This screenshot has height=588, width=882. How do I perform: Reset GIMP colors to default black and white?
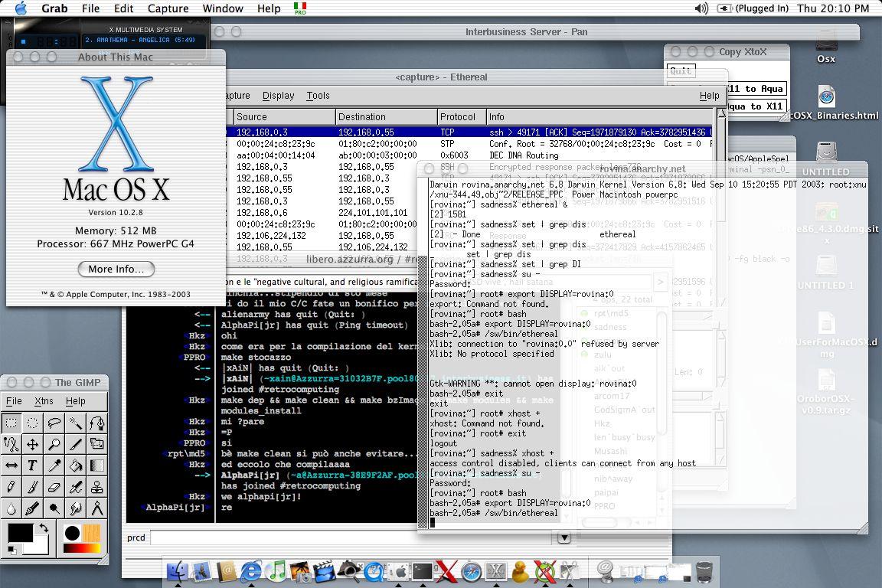point(11,550)
